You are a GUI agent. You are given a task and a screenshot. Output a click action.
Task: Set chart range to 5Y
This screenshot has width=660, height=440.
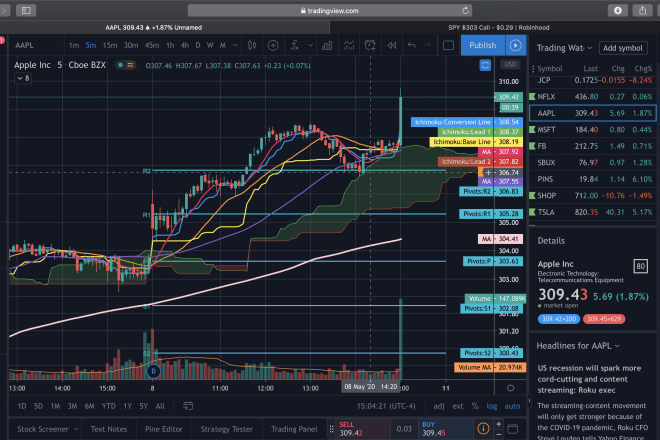tap(144, 406)
